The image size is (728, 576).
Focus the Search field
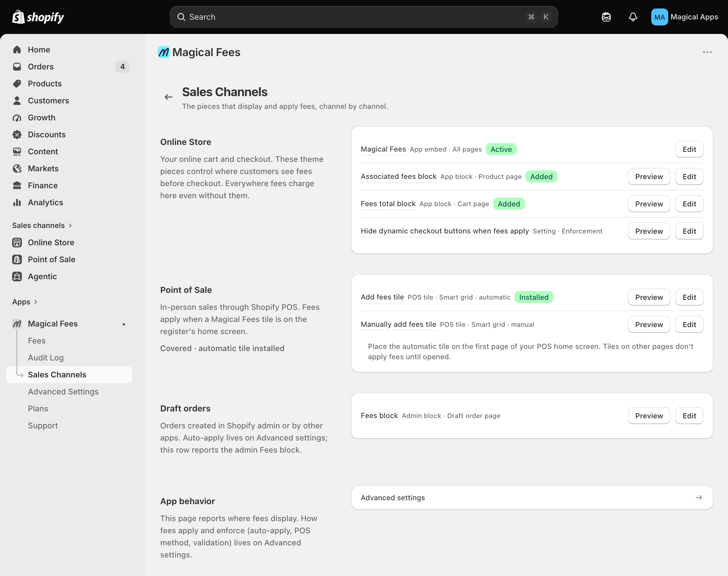(364, 17)
